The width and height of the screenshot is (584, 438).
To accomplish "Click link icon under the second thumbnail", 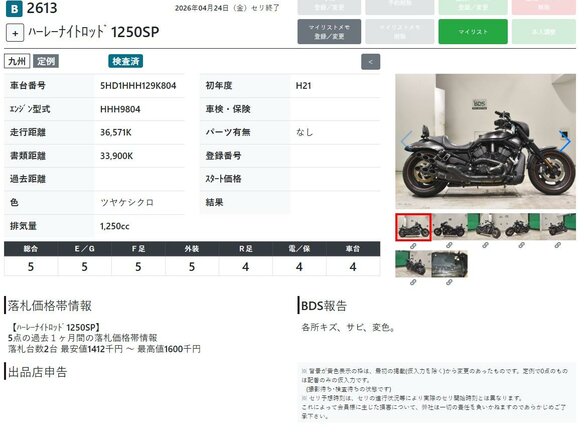I will [x=449, y=245].
